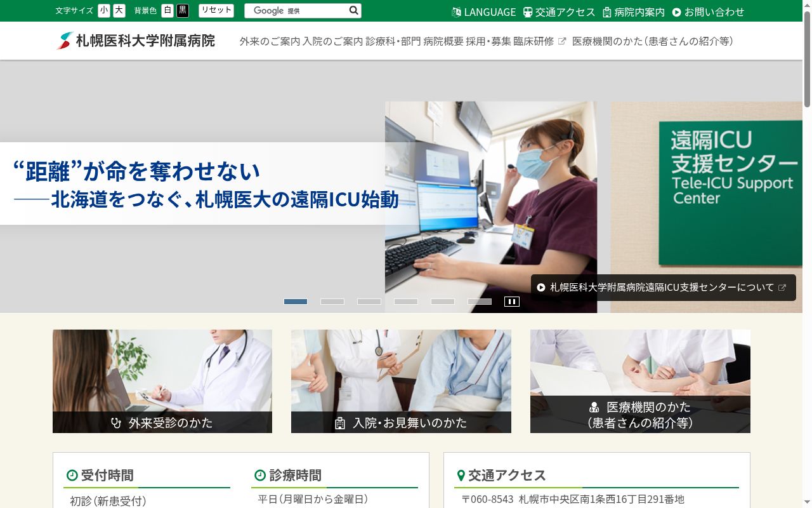Click the リセット button

click(x=216, y=11)
